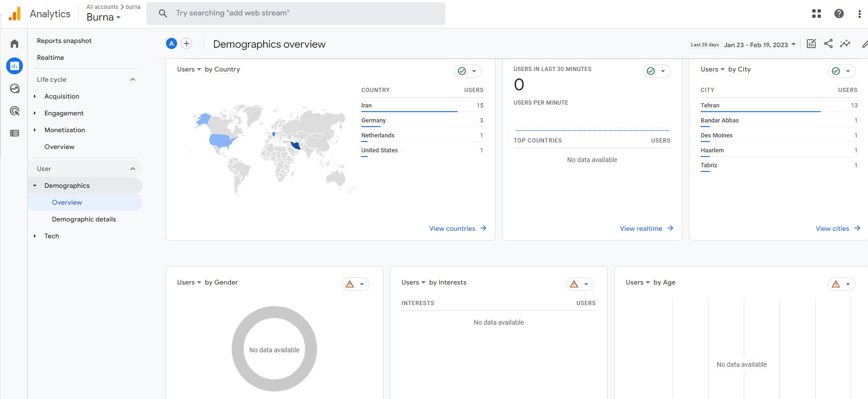
Task: Open the Burna account selector
Action: (x=103, y=17)
